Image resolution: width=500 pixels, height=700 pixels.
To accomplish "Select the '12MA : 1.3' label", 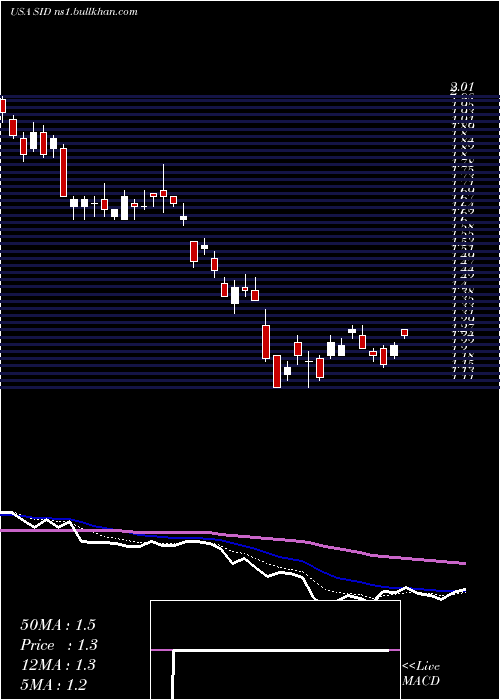I will 58,665.
